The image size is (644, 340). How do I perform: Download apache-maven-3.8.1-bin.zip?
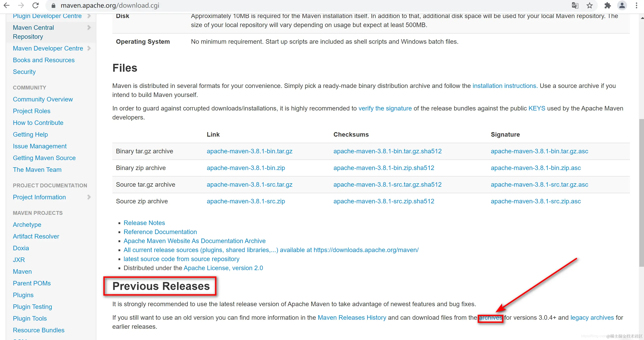[246, 168]
